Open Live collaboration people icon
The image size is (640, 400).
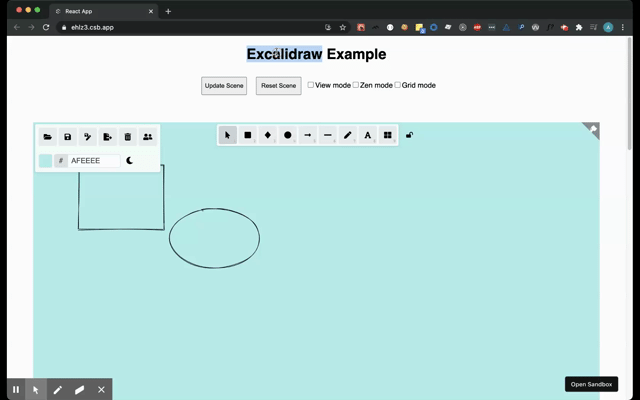click(148, 137)
